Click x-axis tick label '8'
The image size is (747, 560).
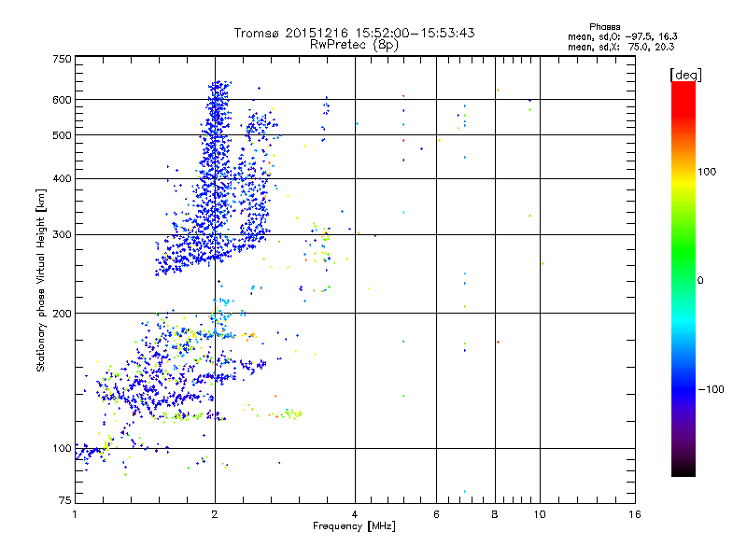coord(495,514)
